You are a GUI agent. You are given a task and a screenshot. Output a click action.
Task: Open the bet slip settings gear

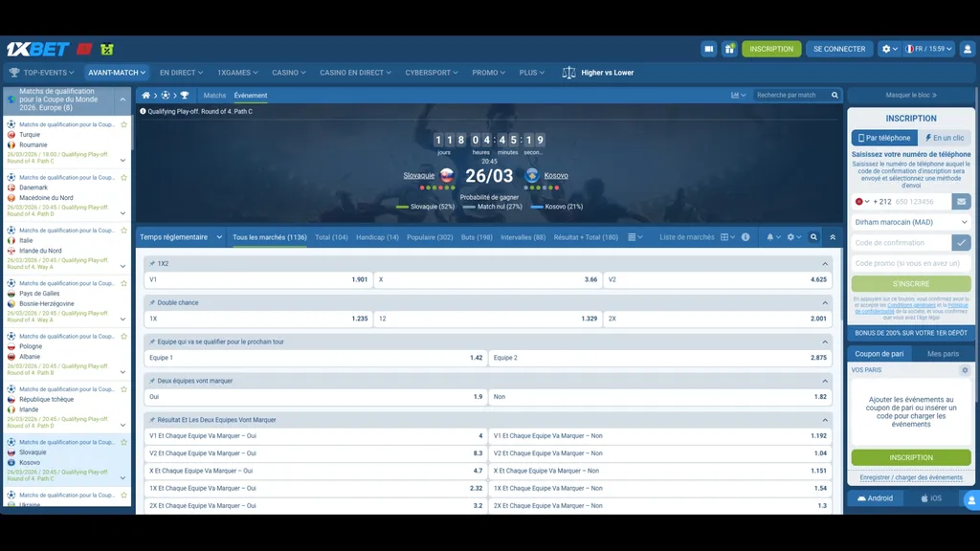pos(965,370)
